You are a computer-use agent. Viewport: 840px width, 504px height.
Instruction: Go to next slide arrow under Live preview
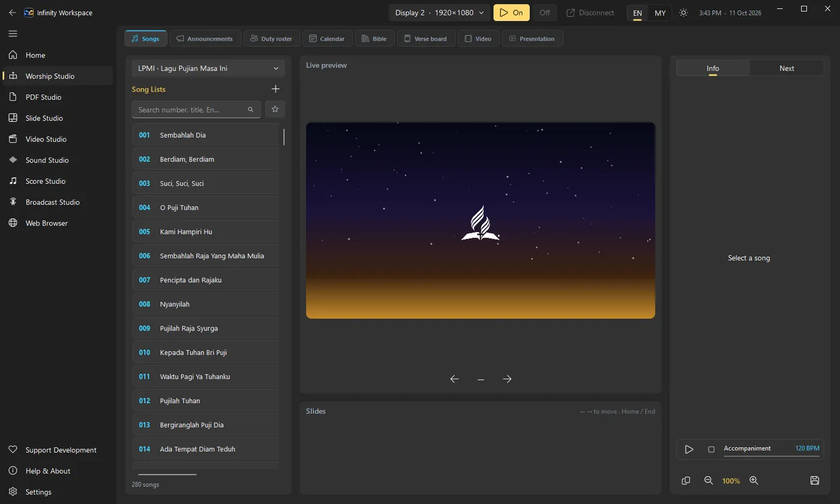pos(507,379)
